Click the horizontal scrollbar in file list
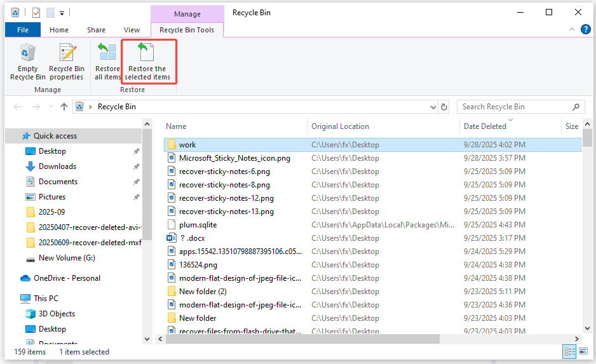Image resolution: width=596 pixels, height=364 pixels. coord(302,339)
